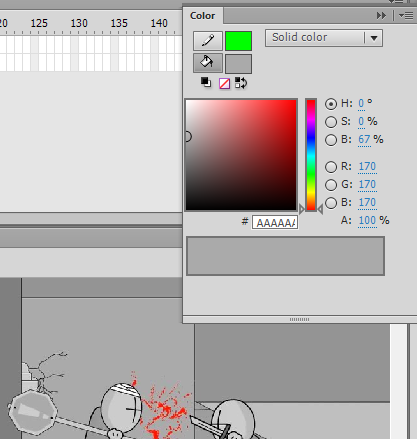417x439 pixels.
Task: Click frame 140 on the timeline ruler
Action: click(159, 23)
